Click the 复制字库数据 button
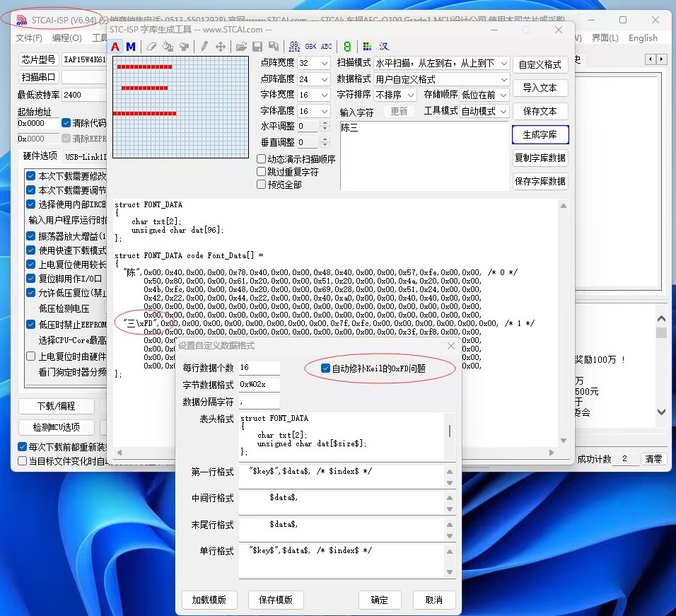Image resolution: width=676 pixels, height=616 pixels. point(540,158)
